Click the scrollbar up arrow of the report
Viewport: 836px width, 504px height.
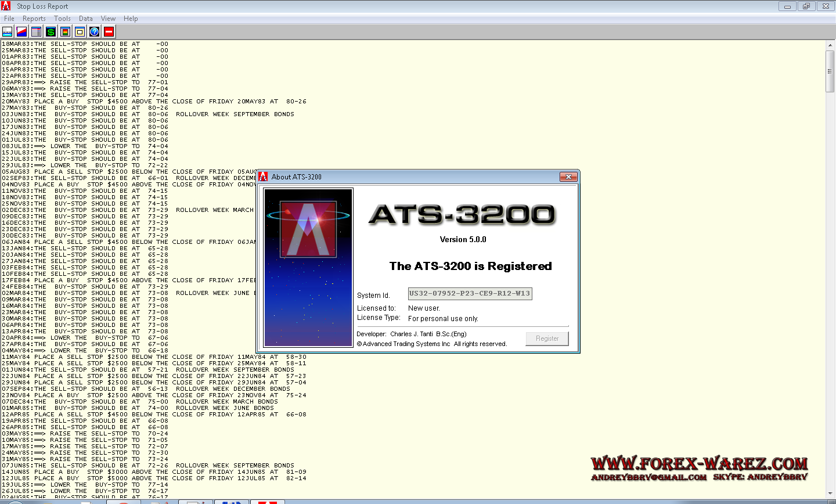[830, 45]
